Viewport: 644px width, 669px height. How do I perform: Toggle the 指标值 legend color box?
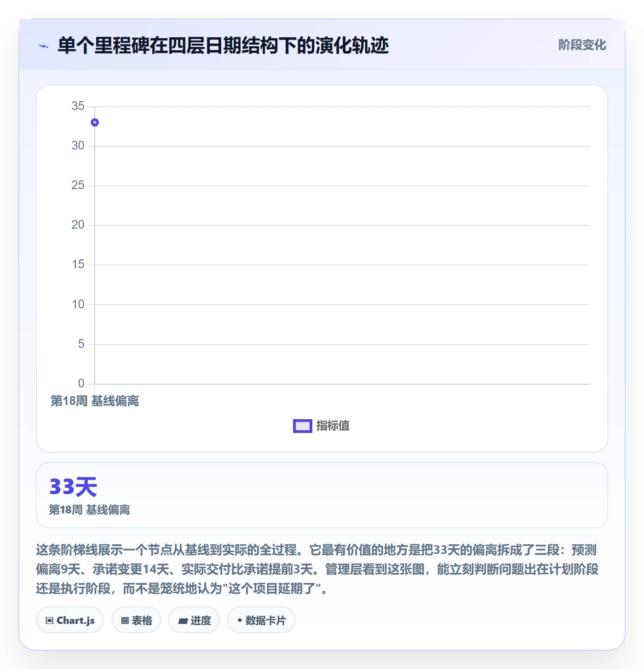click(303, 426)
